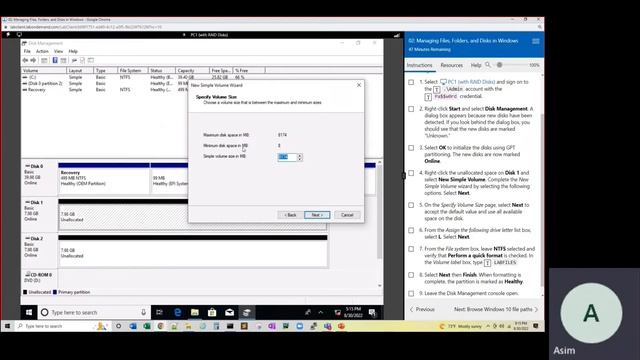Select the Recovery volume row in list
Image resolution: width=640 pixels, height=360 pixels.
(x=104, y=89)
